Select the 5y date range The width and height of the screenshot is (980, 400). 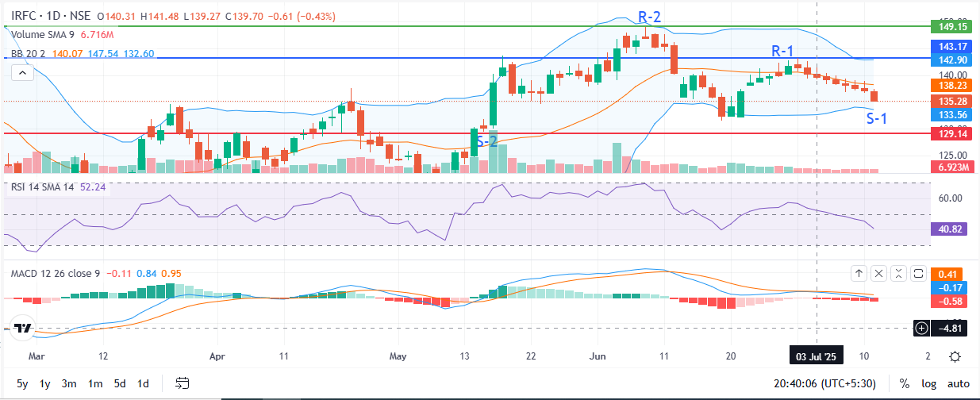(x=22, y=383)
